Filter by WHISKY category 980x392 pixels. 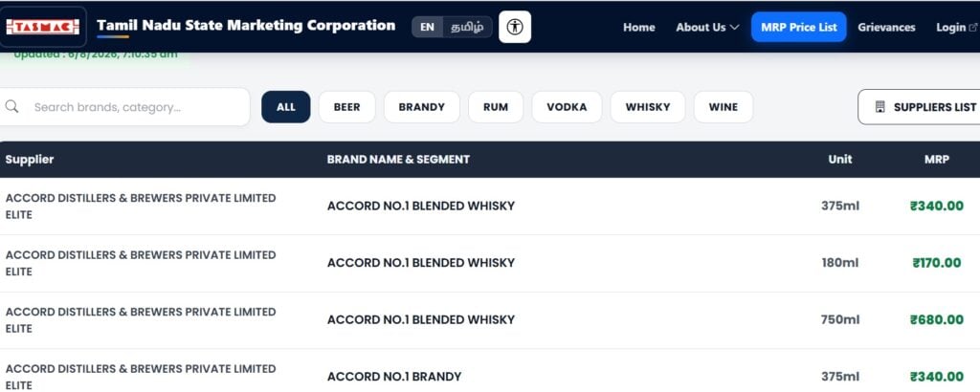pyautogui.click(x=648, y=107)
